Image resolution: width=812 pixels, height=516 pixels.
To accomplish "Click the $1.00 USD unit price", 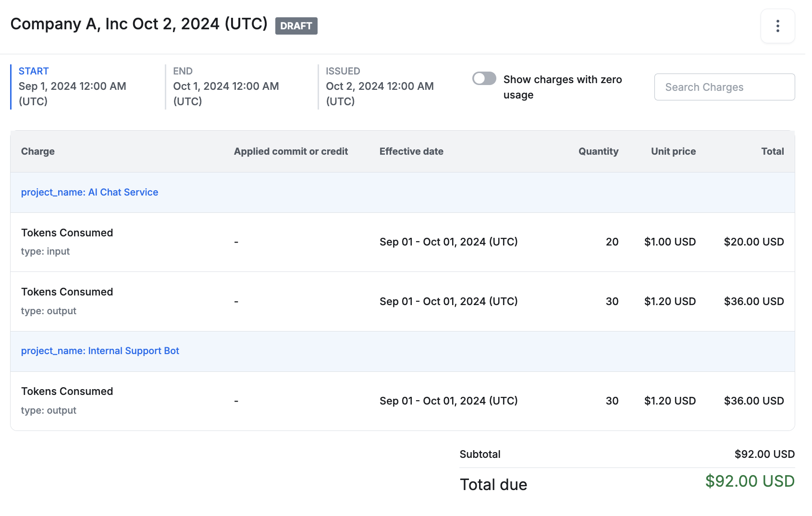I will point(670,242).
